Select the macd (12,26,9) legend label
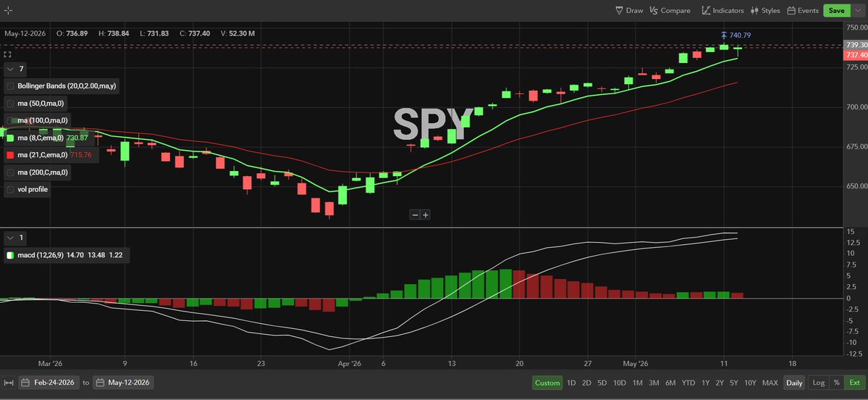868x400 pixels. click(42, 255)
